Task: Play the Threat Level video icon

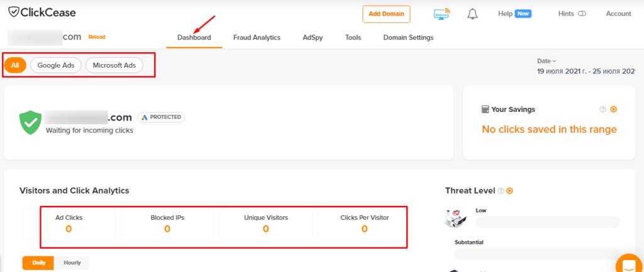Action: click(509, 191)
